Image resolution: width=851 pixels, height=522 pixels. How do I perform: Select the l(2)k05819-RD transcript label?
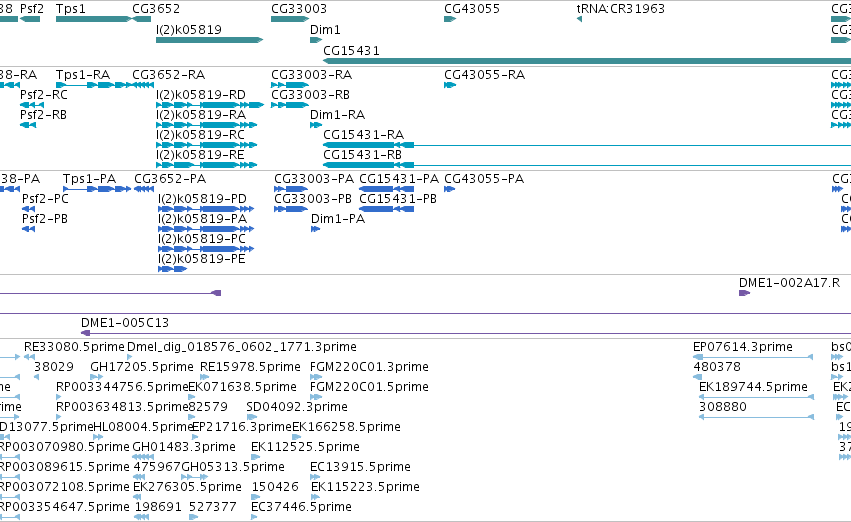201,95
